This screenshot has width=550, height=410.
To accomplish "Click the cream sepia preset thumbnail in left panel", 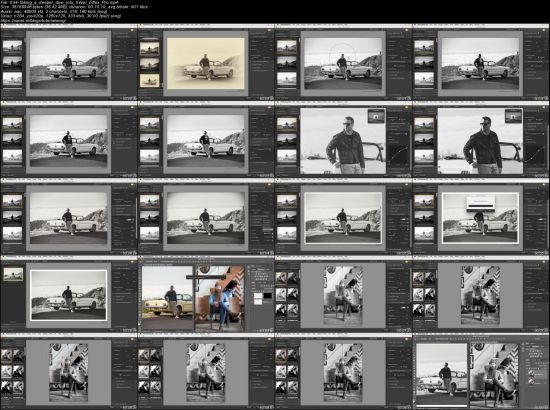I will 150,80.
